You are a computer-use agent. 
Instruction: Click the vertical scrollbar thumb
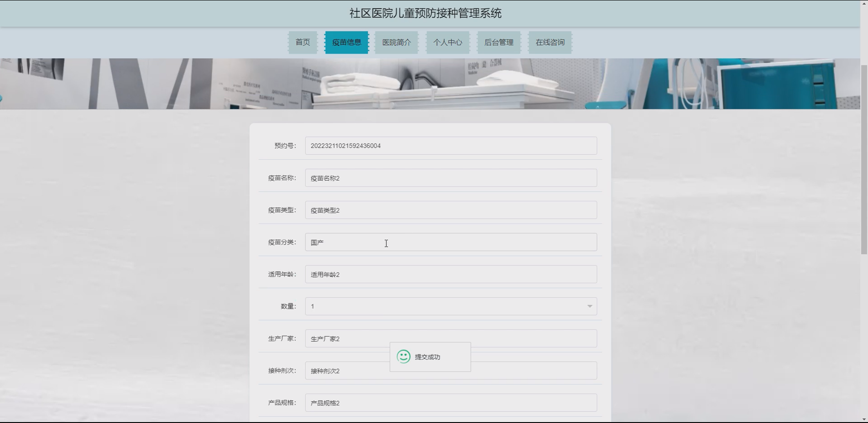[x=864, y=159]
